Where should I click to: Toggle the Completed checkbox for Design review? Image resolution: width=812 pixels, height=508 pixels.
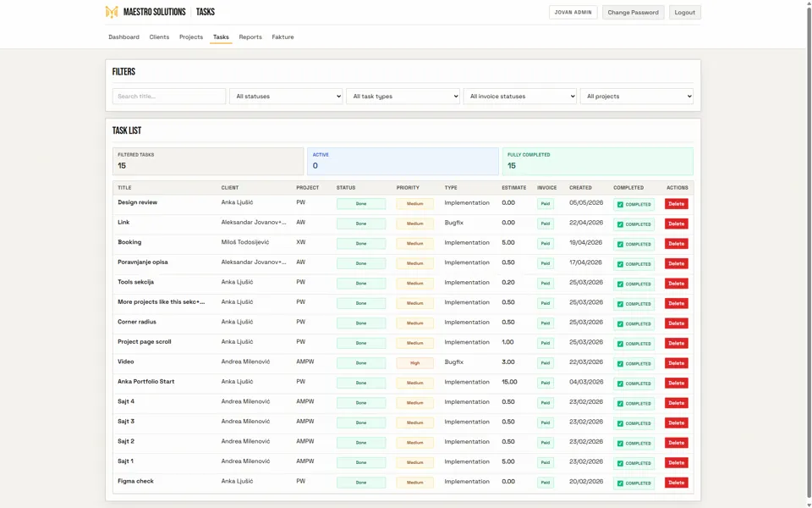point(620,204)
